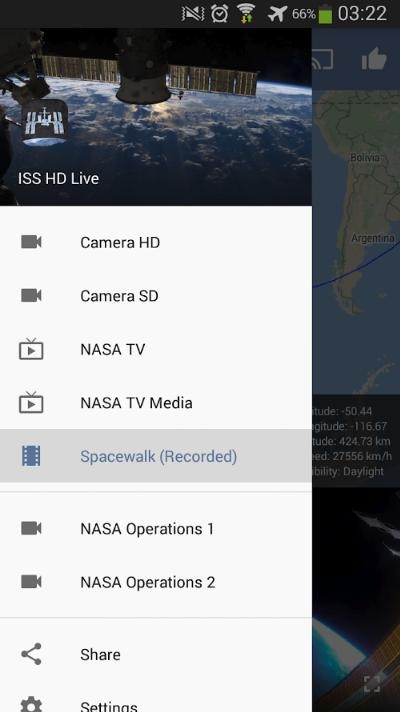
Task: Select Spacewalk (Recorded) entry
Action: (x=156, y=456)
